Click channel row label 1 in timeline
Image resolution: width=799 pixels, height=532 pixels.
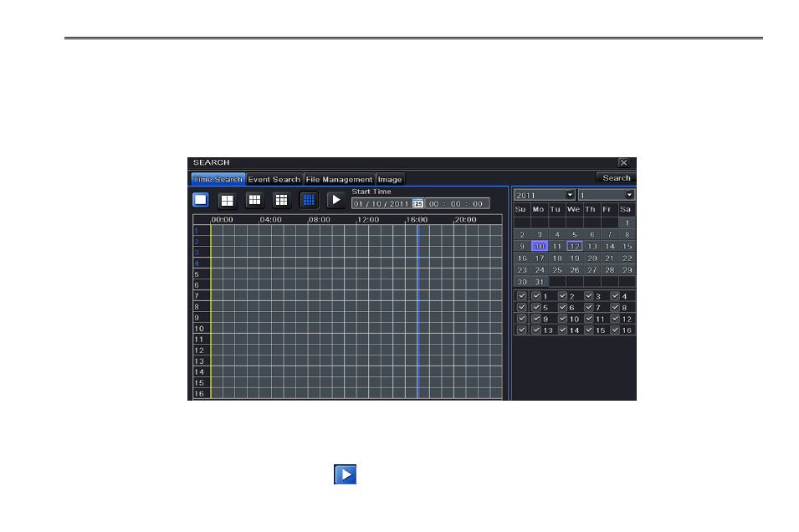click(196, 231)
